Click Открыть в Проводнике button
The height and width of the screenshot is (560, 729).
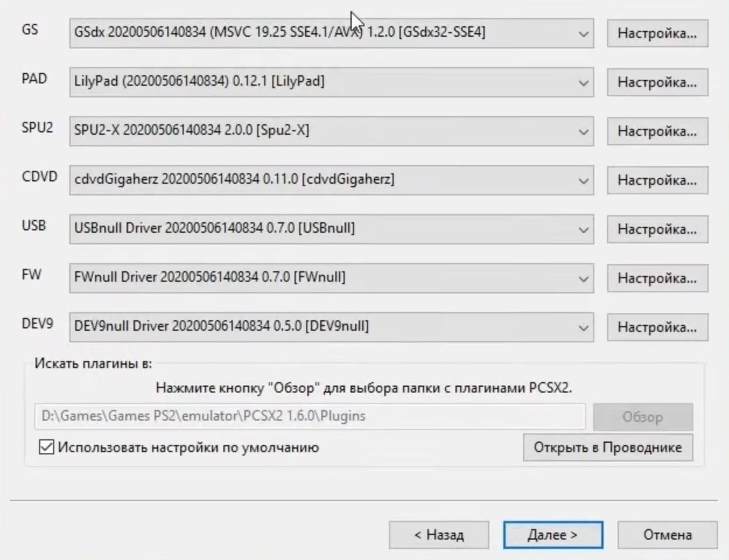tap(608, 447)
